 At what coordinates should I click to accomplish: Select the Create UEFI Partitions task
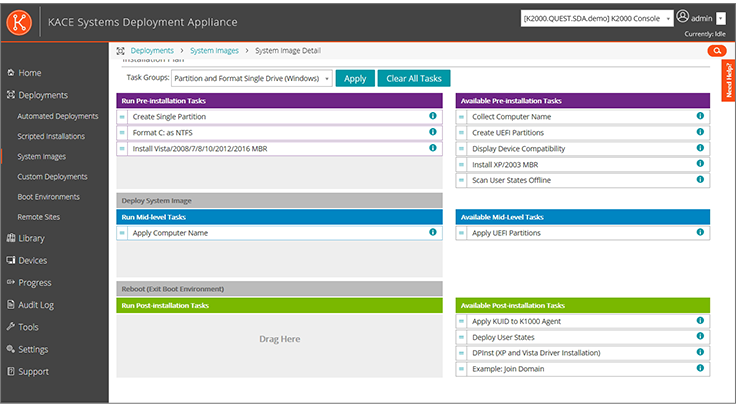pos(583,133)
